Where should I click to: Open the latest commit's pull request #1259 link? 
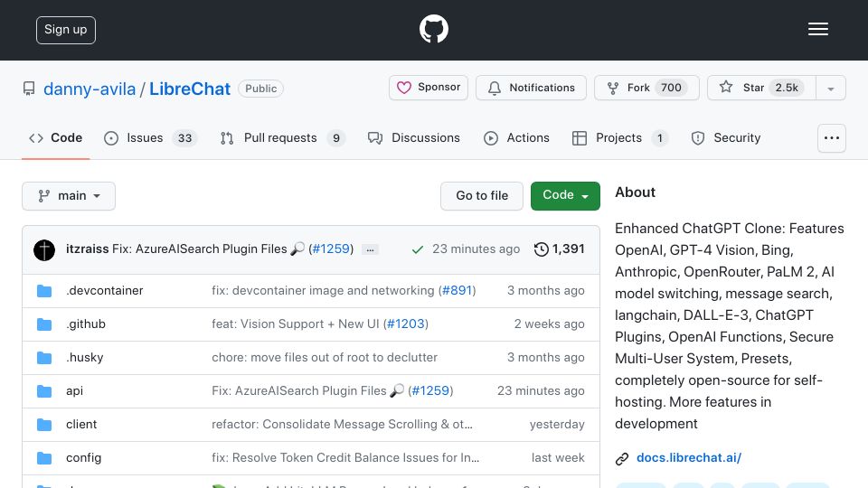(331, 249)
